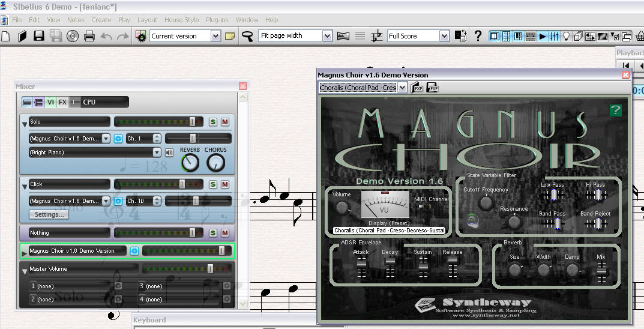Image resolution: width=644 pixels, height=329 pixels.
Task: Click the Master Volume fader
Action: point(210,268)
